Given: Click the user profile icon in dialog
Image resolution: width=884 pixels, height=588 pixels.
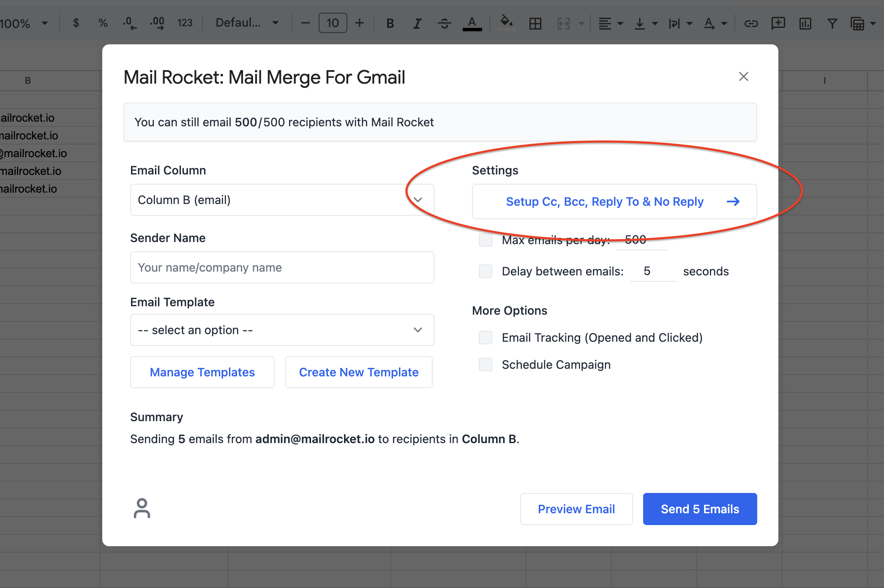Looking at the screenshot, I should (142, 508).
